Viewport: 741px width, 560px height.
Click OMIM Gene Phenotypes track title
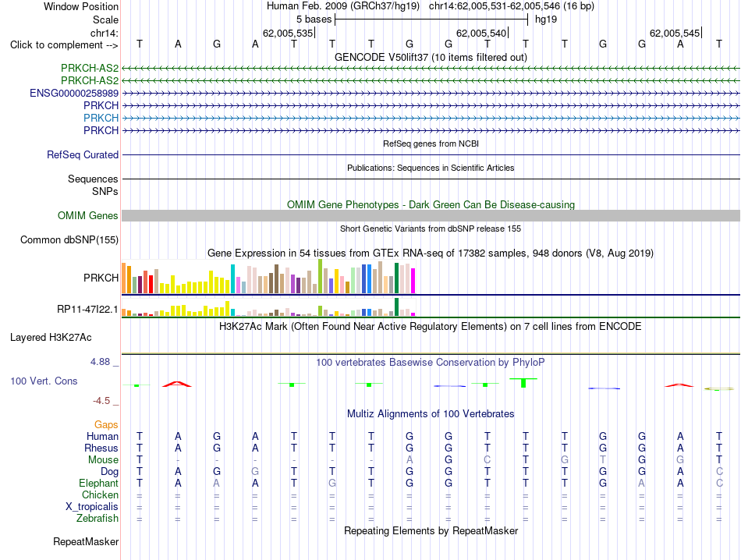pyautogui.click(x=431, y=204)
